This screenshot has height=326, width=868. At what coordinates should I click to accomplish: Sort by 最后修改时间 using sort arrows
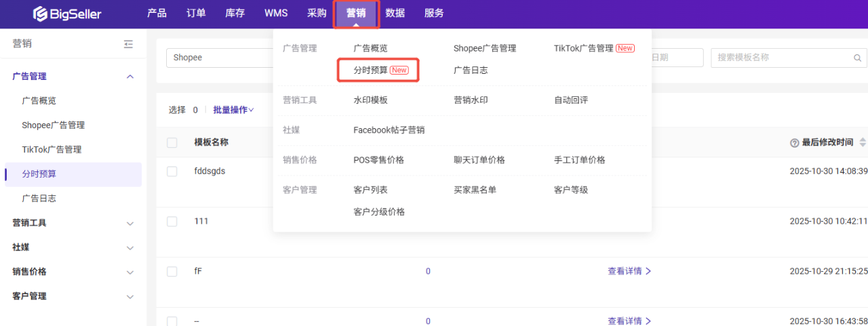tap(863, 142)
